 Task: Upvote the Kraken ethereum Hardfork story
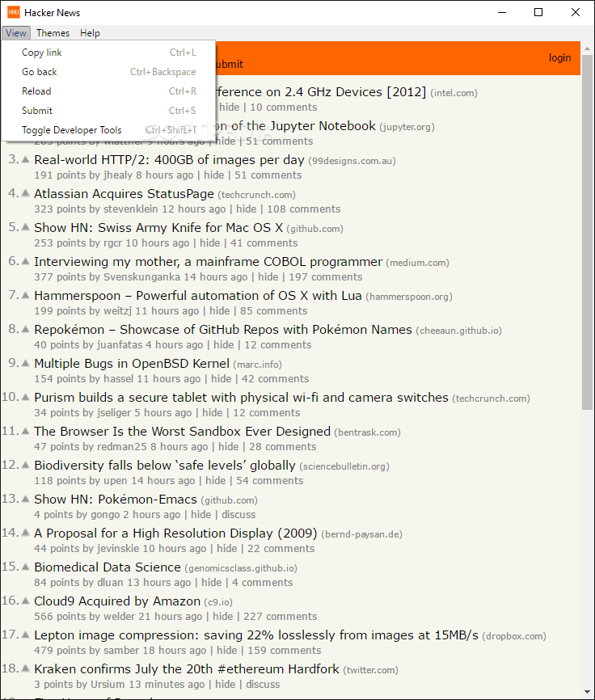pyautogui.click(x=26, y=668)
